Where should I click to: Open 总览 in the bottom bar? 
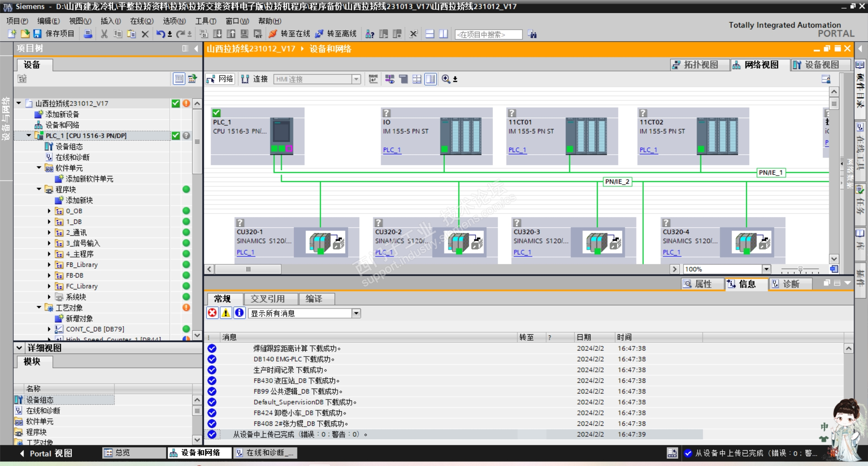click(x=134, y=453)
